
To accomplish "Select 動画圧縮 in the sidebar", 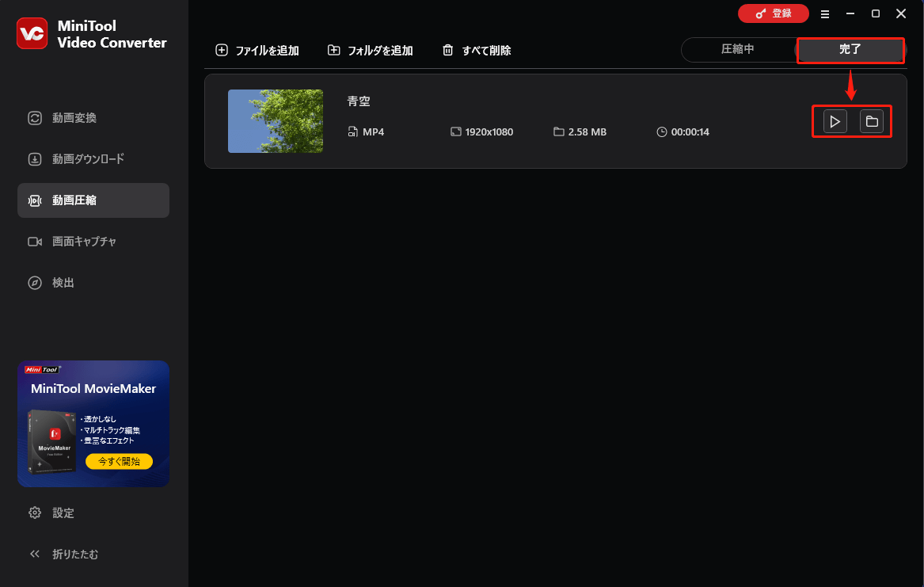I will 93,200.
